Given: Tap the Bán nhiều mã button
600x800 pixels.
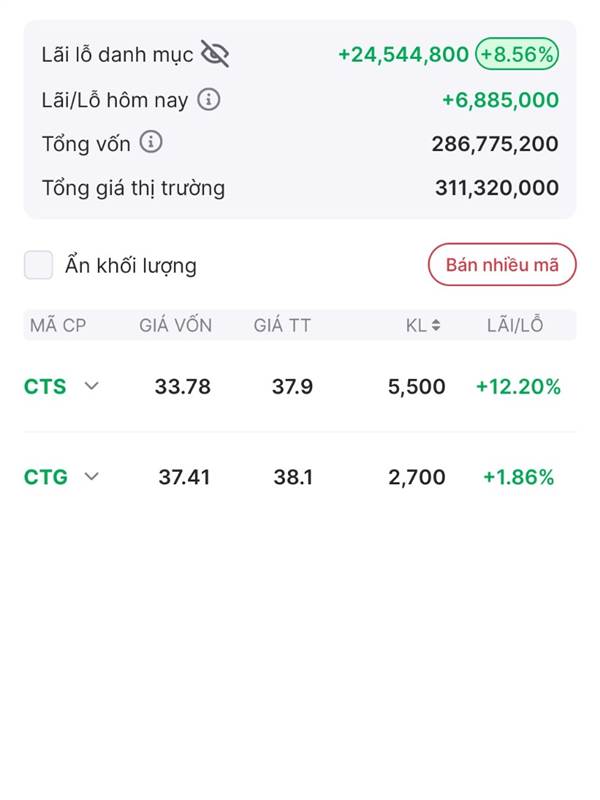Looking at the screenshot, I should (x=502, y=264).
